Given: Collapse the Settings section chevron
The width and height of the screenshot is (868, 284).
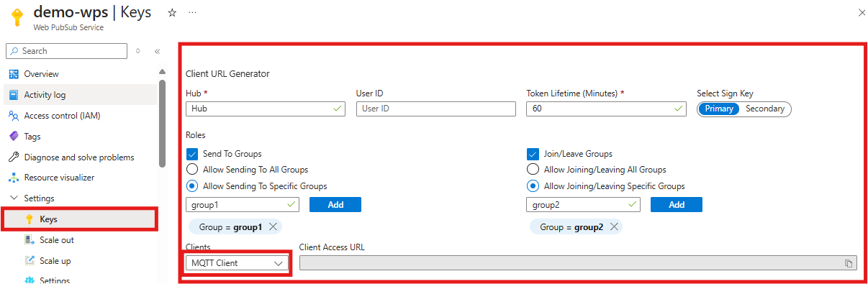Looking at the screenshot, I should click(14, 198).
